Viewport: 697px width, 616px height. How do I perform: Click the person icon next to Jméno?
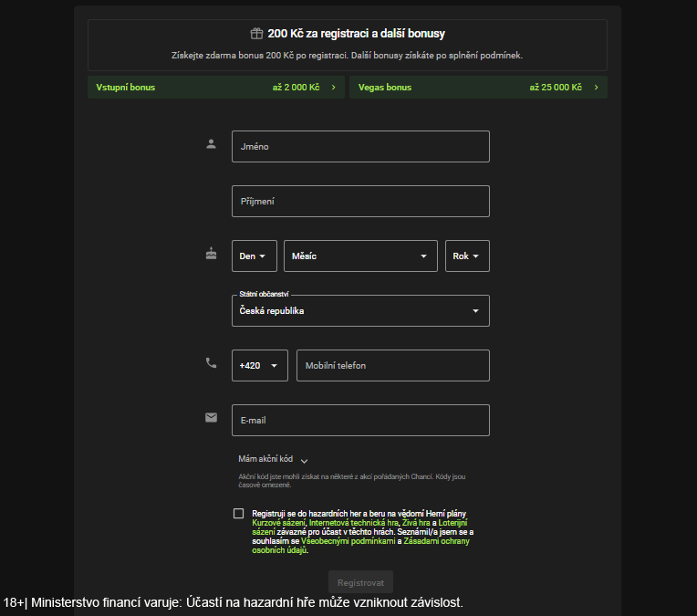click(x=212, y=143)
